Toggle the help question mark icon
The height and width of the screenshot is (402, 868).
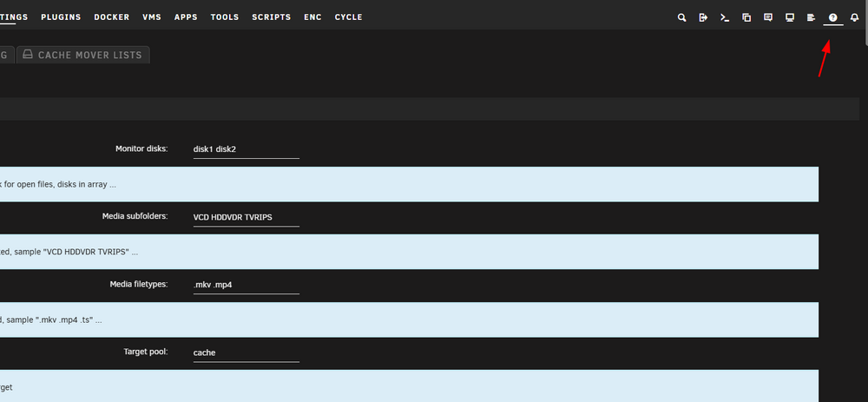[x=832, y=17]
